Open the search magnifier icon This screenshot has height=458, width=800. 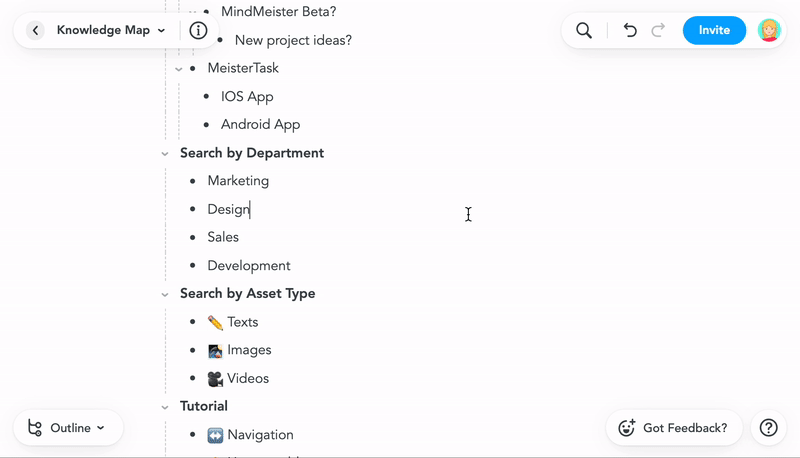584,31
